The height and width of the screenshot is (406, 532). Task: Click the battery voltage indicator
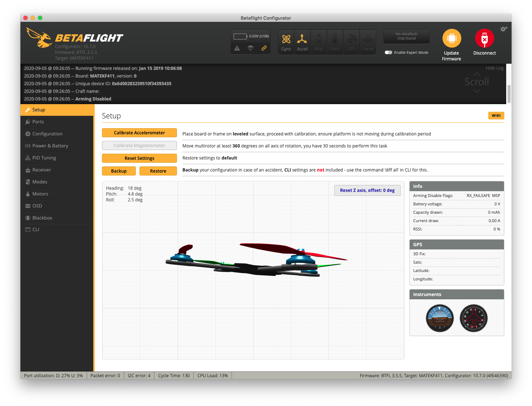pyautogui.click(x=251, y=36)
